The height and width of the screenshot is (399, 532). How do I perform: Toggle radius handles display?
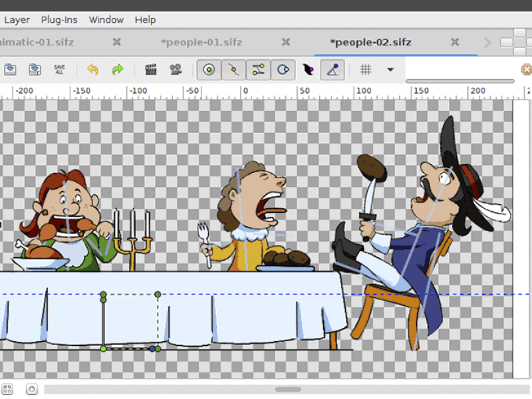click(283, 70)
